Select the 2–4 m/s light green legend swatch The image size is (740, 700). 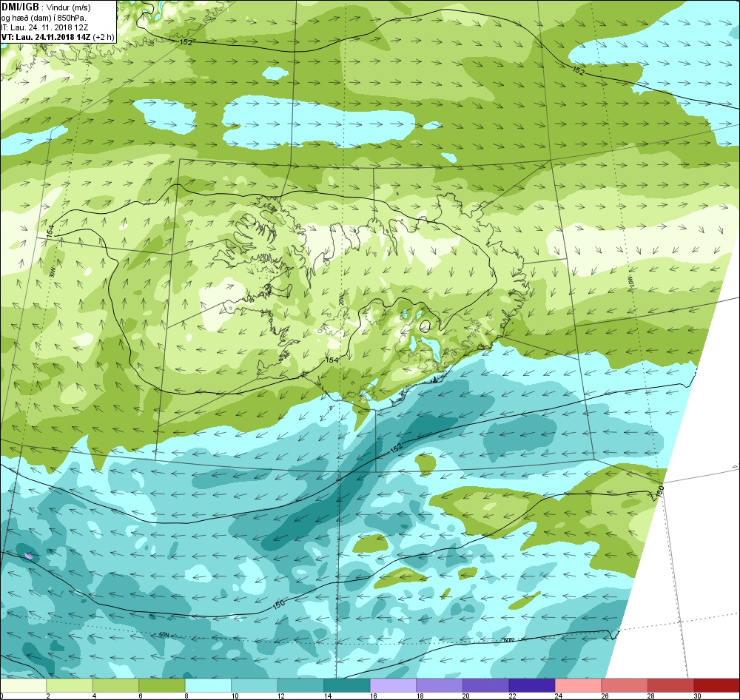70,685
